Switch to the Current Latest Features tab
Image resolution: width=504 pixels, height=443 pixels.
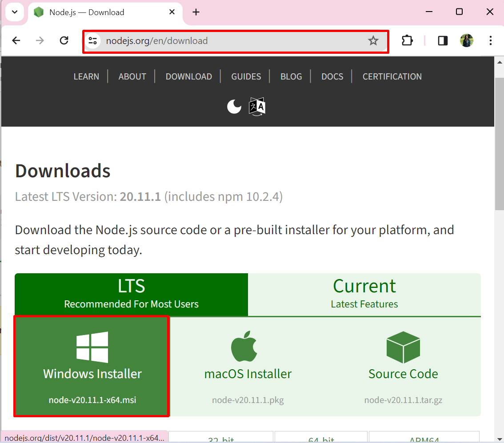pyautogui.click(x=364, y=295)
